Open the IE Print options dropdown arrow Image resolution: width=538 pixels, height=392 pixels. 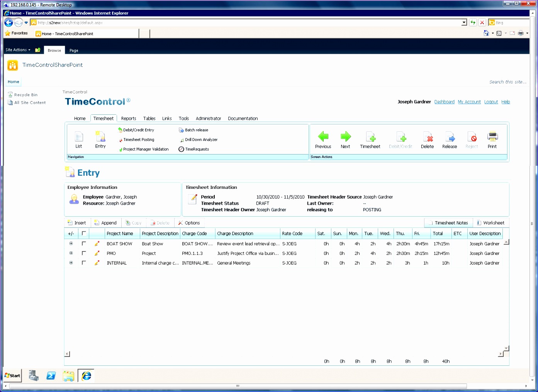pyautogui.click(x=527, y=33)
